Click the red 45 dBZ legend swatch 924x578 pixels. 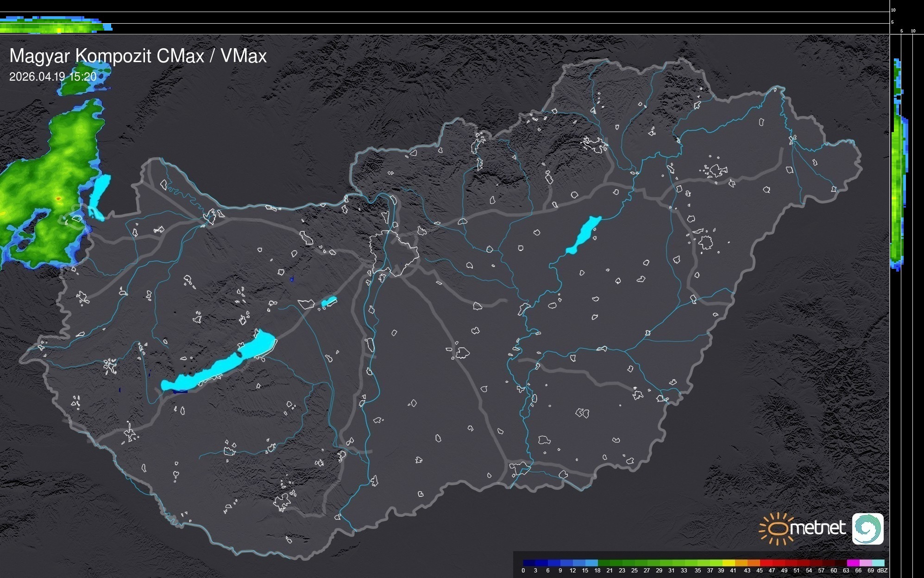[766, 563]
